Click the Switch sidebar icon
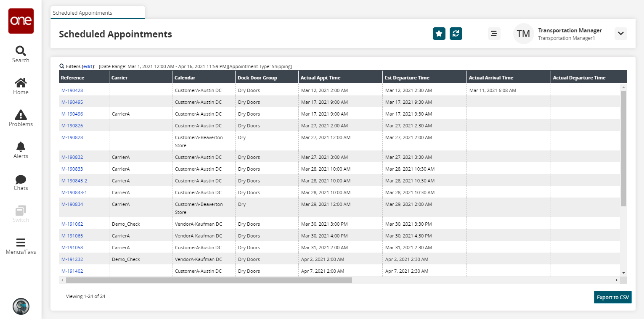Screen dimensions: 644x319 [x=21, y=214]
